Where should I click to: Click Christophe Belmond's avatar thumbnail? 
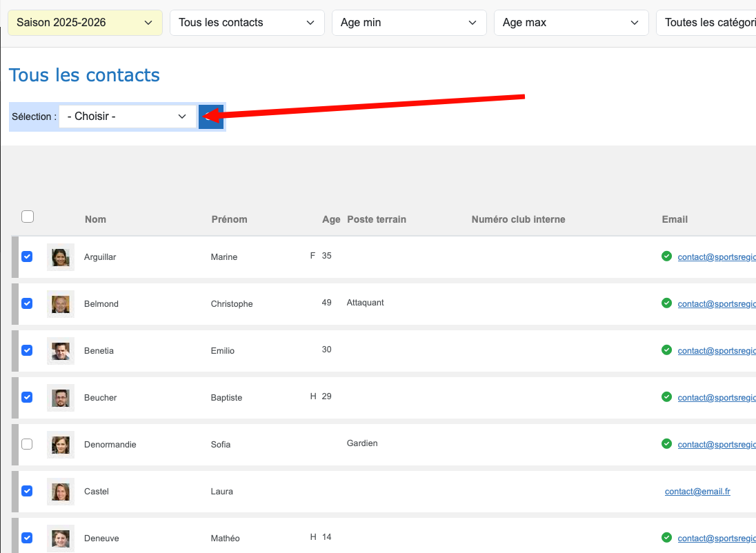coord(61,304)
